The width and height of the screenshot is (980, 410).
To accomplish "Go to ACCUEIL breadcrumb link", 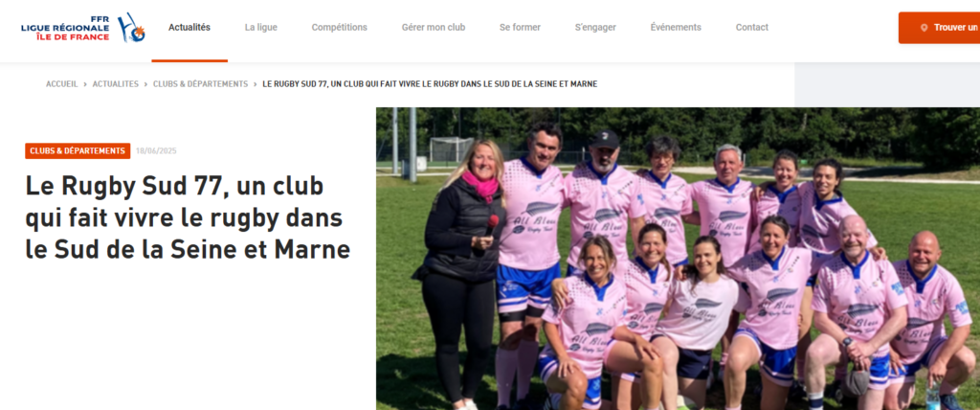I will (x=62, y=84).
